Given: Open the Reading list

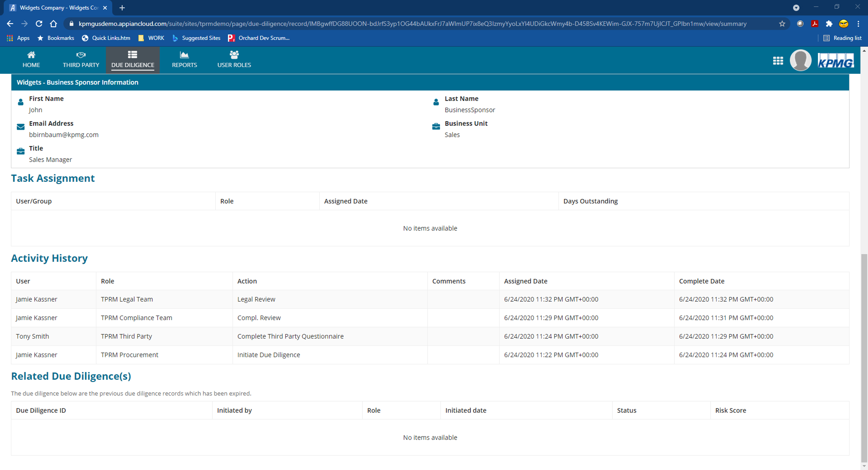Looking at the screenshot, I should click(x=842, y=38).
